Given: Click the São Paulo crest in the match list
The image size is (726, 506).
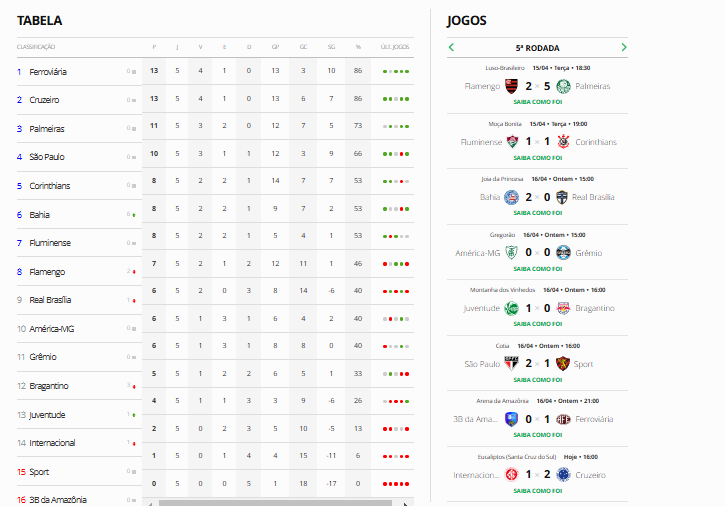Looking at the screenshot, I should pyautogui.click(x=512, y=364).
